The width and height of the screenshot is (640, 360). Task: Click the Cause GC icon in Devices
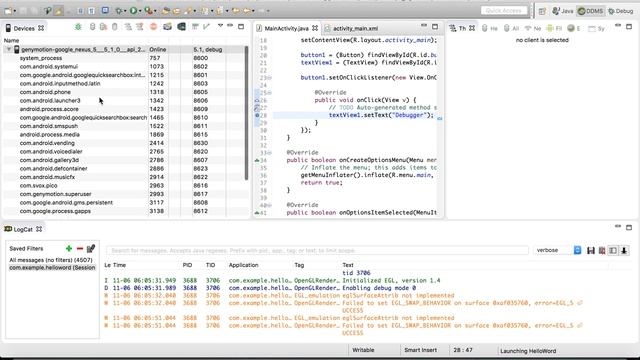click(x=115, y=27)
